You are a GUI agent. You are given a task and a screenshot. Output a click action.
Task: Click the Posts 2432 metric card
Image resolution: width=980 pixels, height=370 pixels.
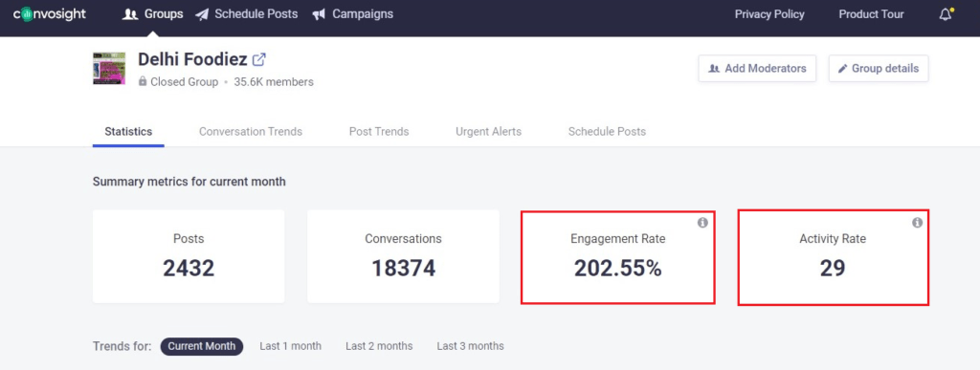[189, 256]
